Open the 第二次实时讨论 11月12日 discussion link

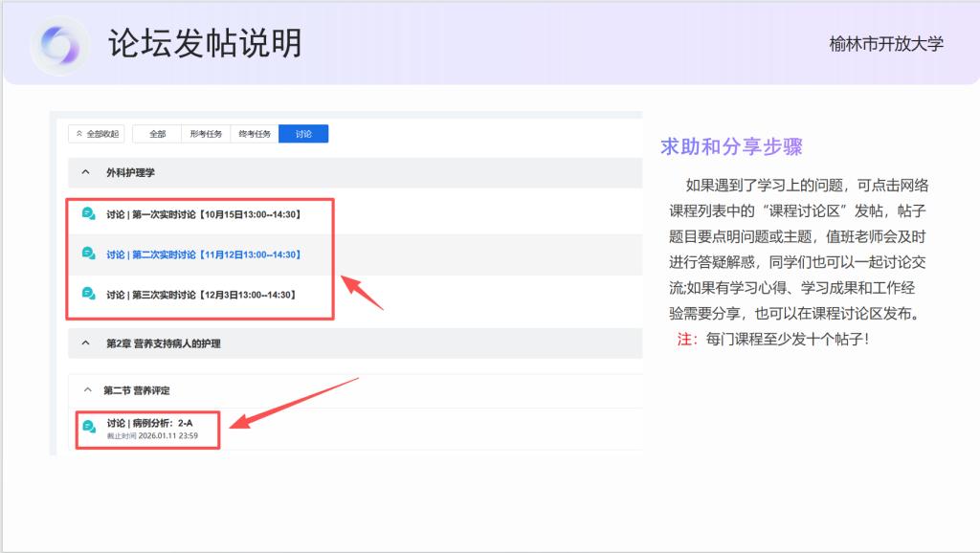coord(204,254)
